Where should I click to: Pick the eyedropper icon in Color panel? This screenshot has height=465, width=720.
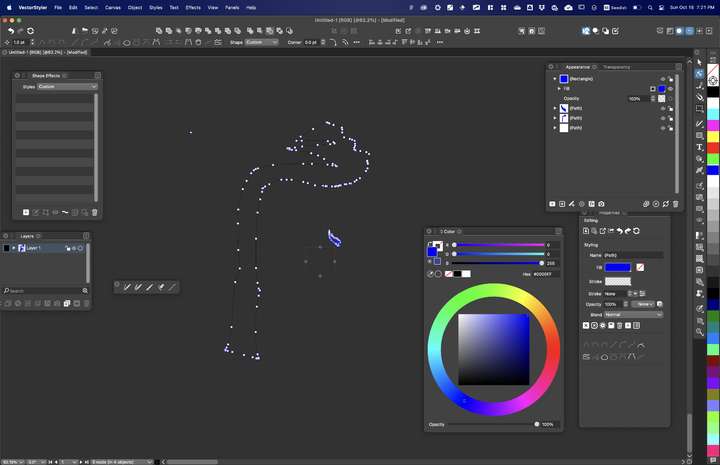coord(430,274)
